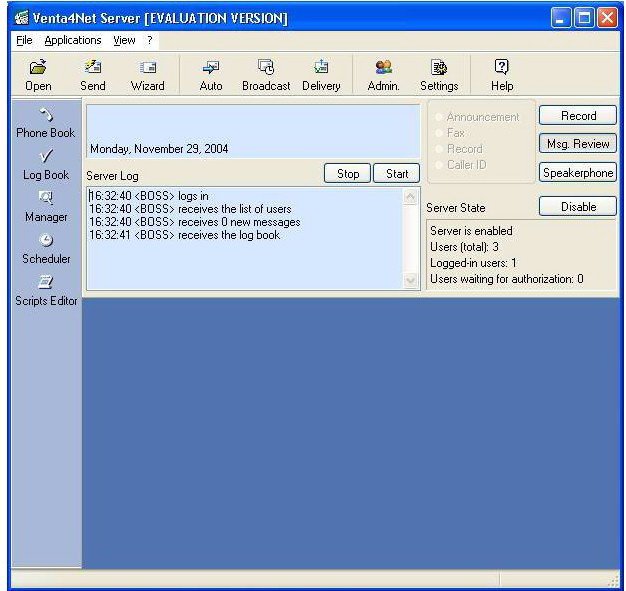Open the Phone Book in sidebar
626x591 pixels.
pos(46,123)
